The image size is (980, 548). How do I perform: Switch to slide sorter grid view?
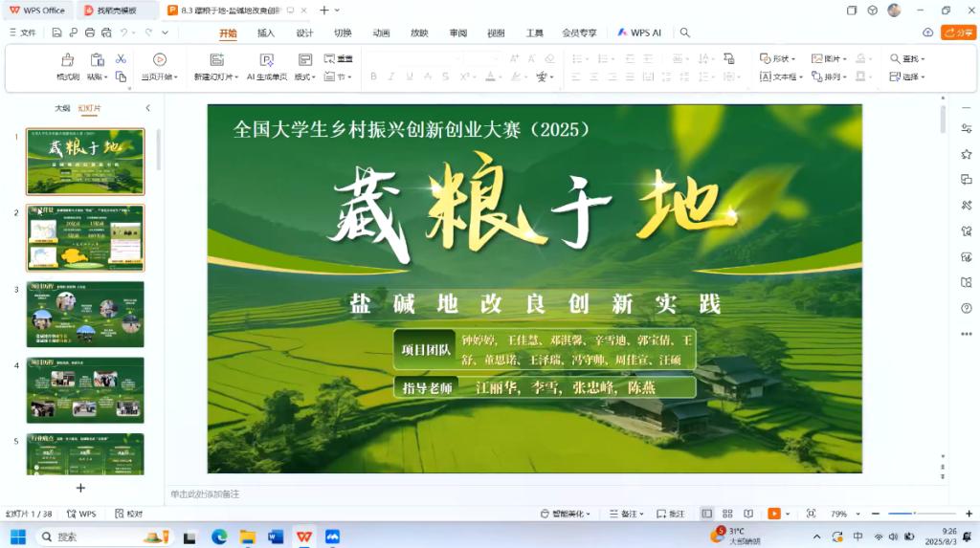pyautogui.click(x=727, y=514)
